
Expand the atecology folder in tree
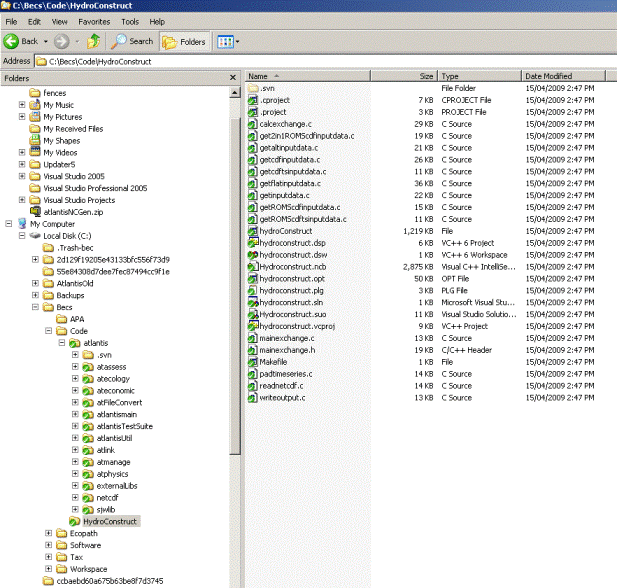pos(75,378)
